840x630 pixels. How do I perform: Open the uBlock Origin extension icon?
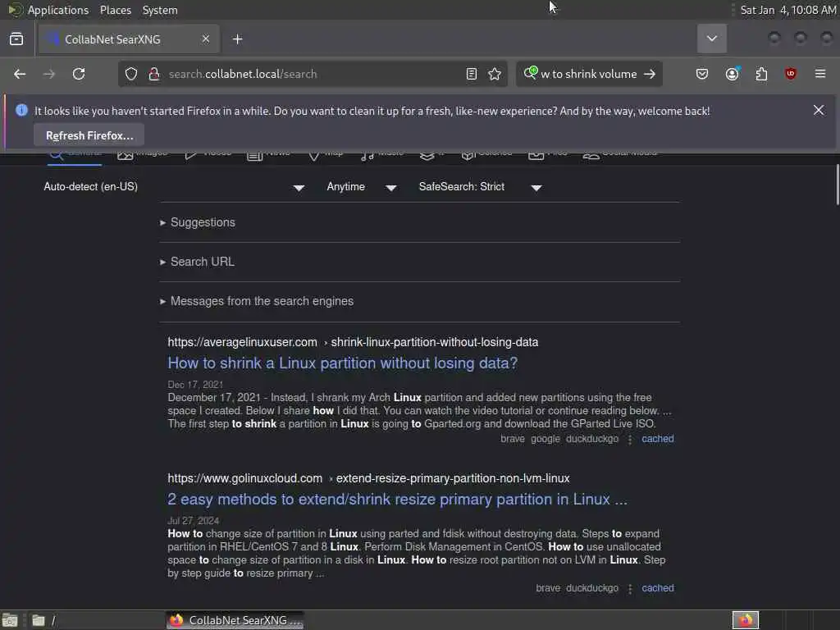pos(791,74)
